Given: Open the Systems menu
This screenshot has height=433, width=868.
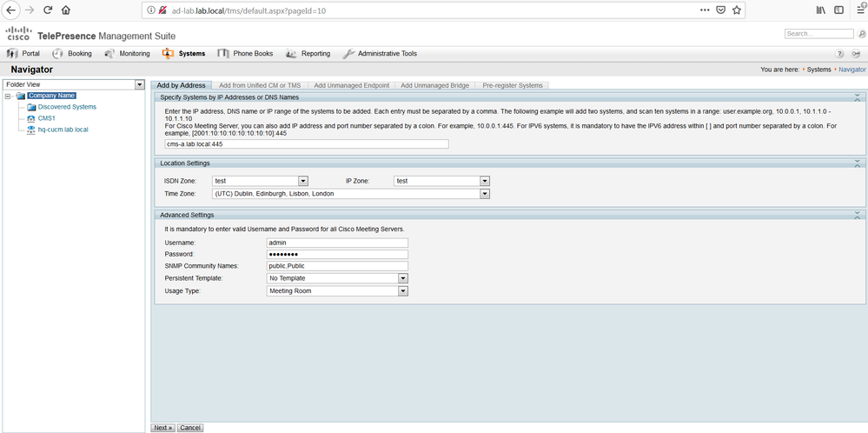Looking at the screenshot, I should coord(183,54).
